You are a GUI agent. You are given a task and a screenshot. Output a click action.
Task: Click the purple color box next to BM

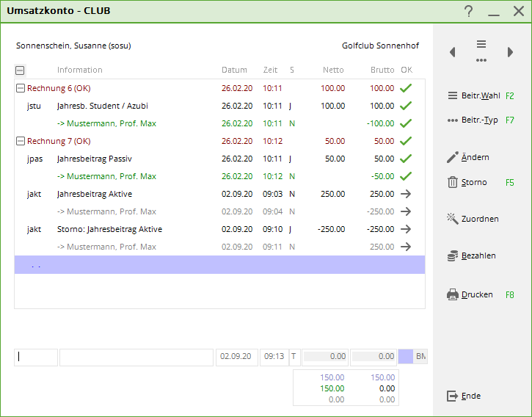[405, 357]
